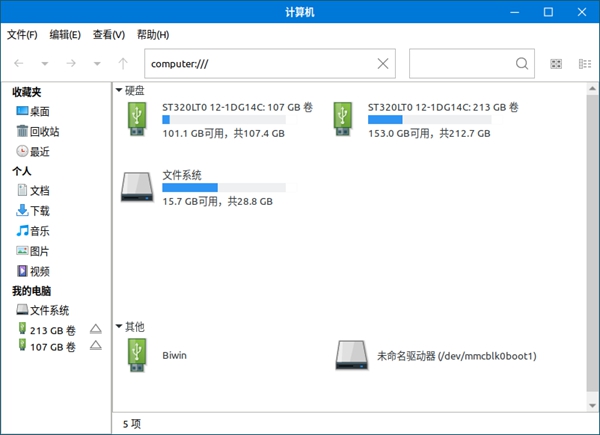Select the 213 GB volume USB icon
Viewport: 600px width, 435px height.
pyautogui.click(x=342, y=119)
